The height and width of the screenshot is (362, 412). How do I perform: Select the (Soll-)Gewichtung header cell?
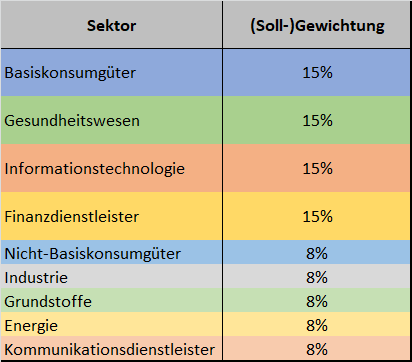click(x=317, y=25)
